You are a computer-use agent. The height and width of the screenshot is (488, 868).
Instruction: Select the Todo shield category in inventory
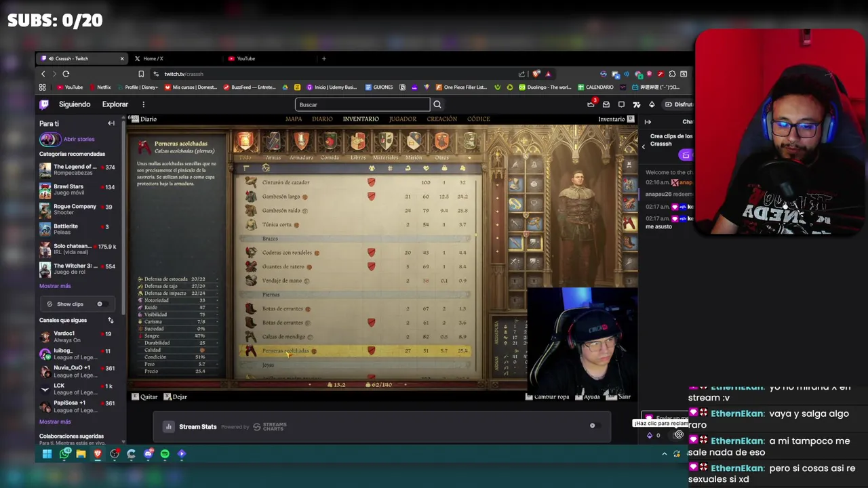point(245,141)
